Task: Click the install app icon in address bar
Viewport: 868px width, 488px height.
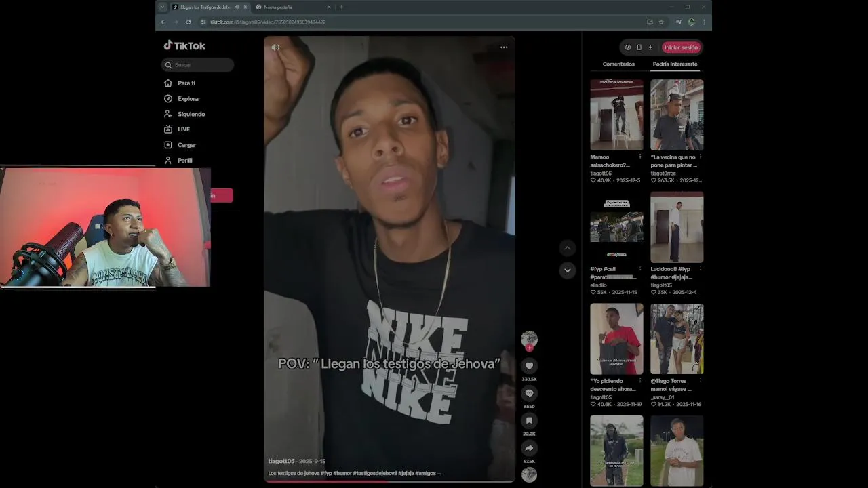Action: coord(650,22)
